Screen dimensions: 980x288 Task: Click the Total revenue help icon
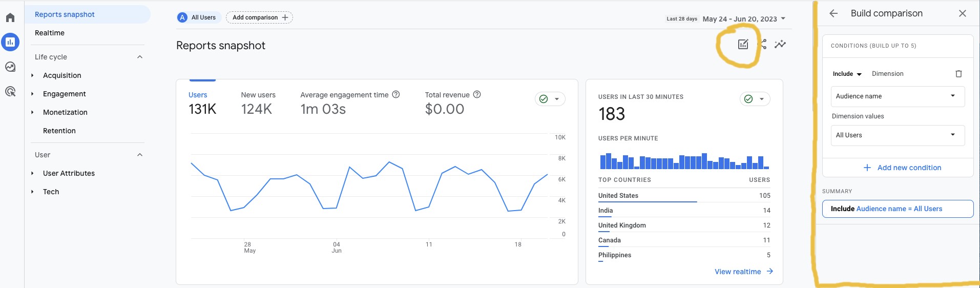tap(477, 95)
